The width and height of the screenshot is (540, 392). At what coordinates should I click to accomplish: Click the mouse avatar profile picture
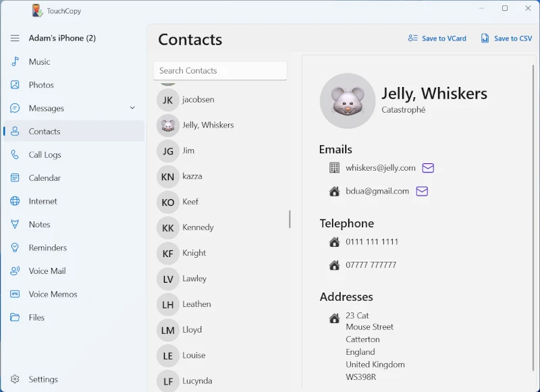[348, 101]
